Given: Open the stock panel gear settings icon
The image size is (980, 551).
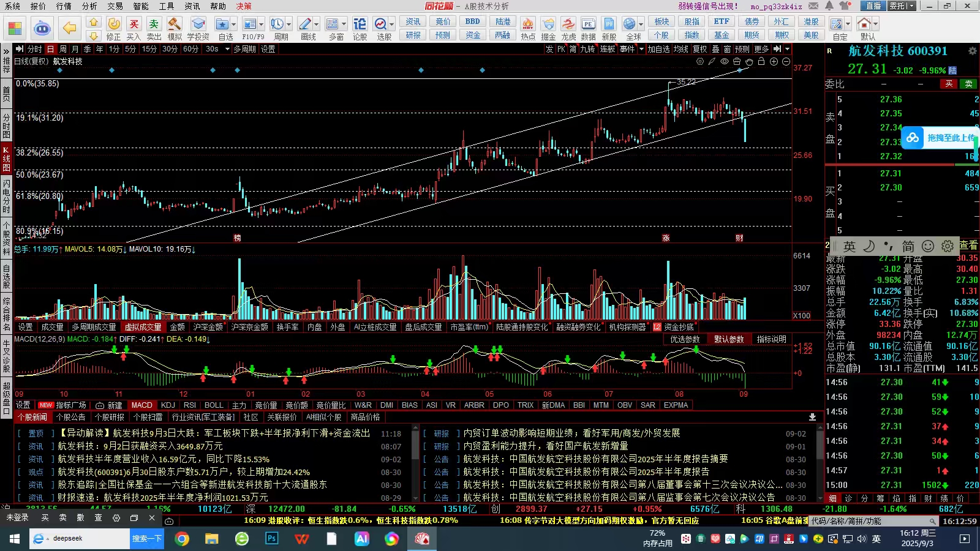Looking at the screenshot, I should tap(972, 51).
